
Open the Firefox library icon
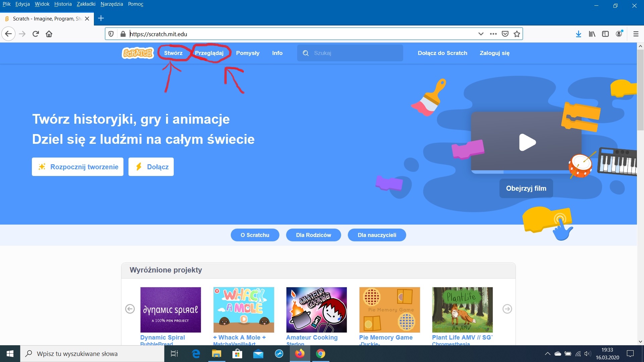point(592,34)
